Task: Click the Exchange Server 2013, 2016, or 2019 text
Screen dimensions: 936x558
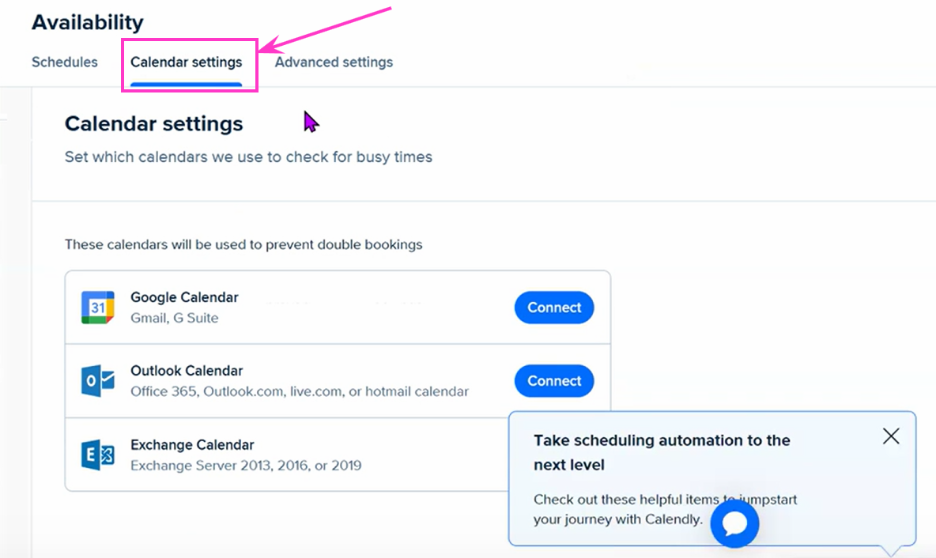Action: [x=246, y=465]
